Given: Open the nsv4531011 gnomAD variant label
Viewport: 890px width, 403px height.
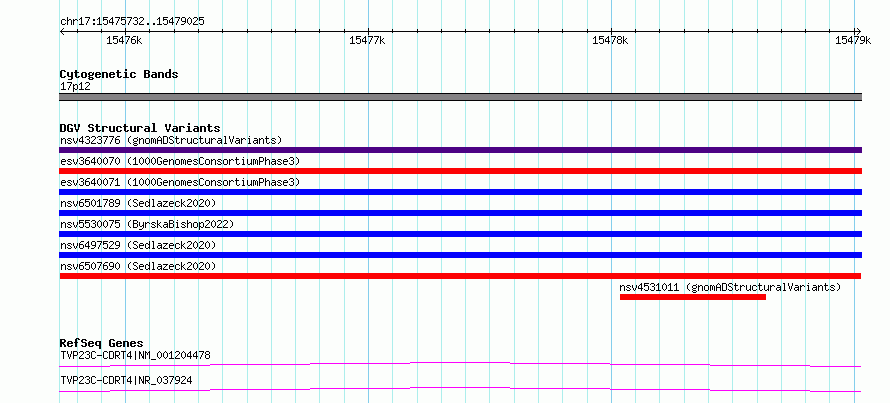Looking at the screenshot, I should click(730, 287).
